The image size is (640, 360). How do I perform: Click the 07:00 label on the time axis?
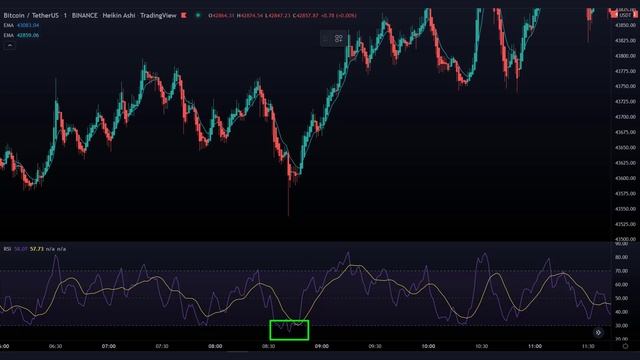coord(109,346)
